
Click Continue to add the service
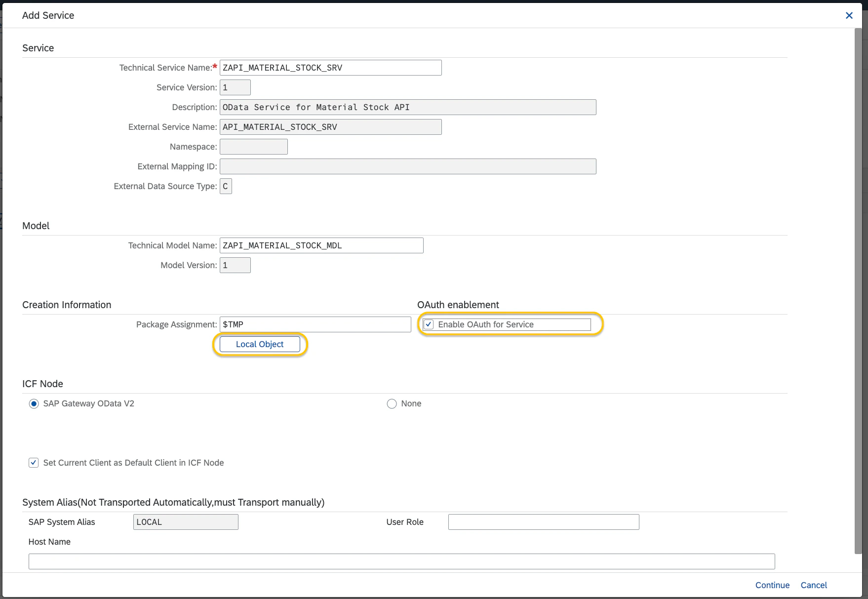(772, 585)
